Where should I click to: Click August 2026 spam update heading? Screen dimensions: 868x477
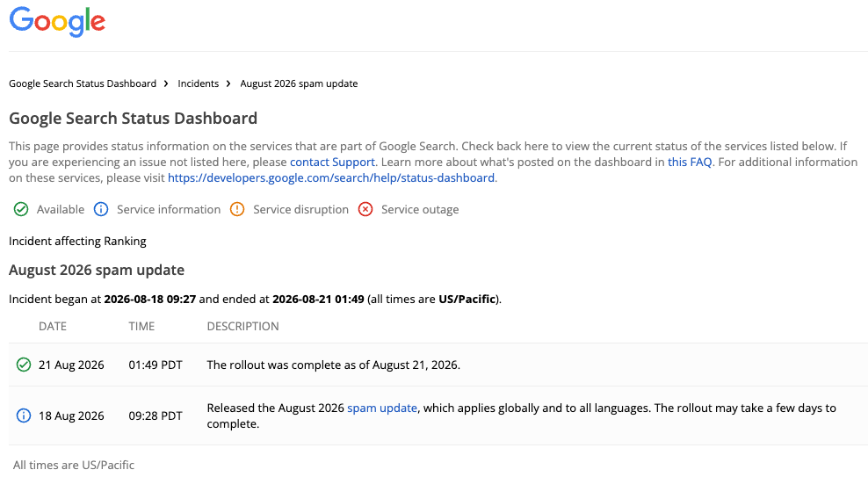[97, 270]
